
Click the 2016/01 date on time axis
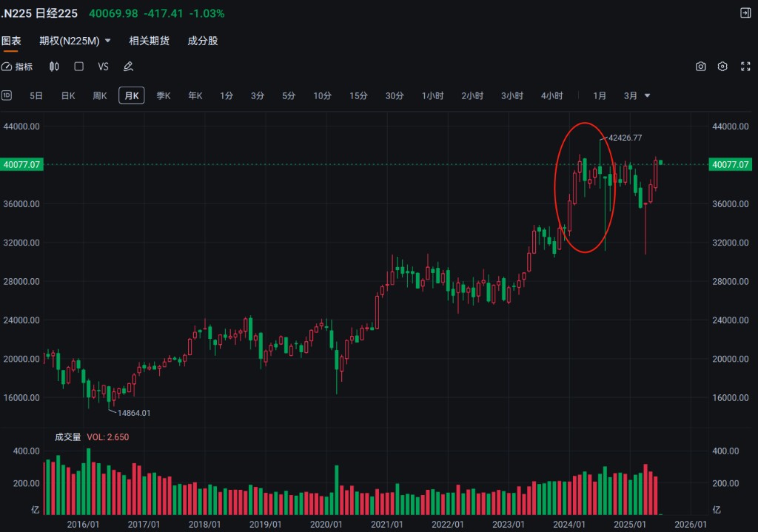[x=83, y=525]
